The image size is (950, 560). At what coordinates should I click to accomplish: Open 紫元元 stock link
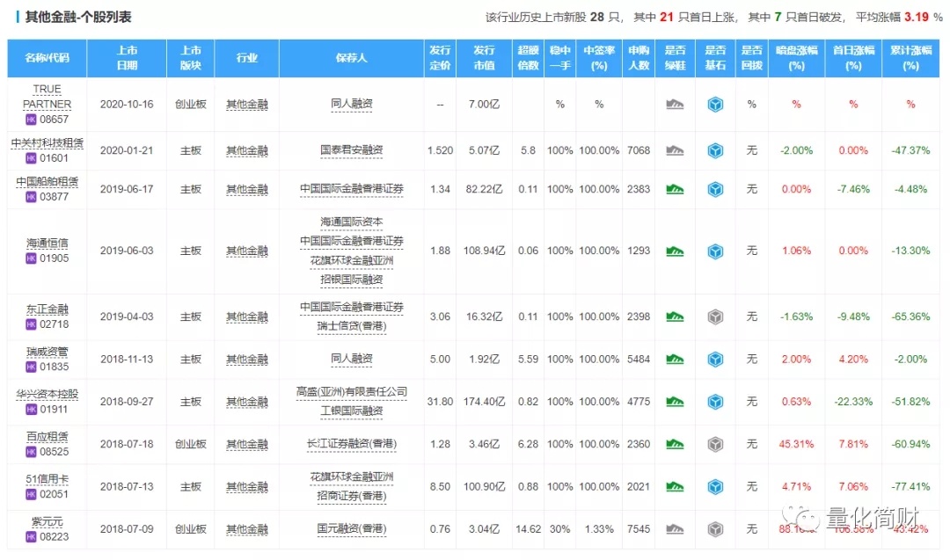click(47, 522)
